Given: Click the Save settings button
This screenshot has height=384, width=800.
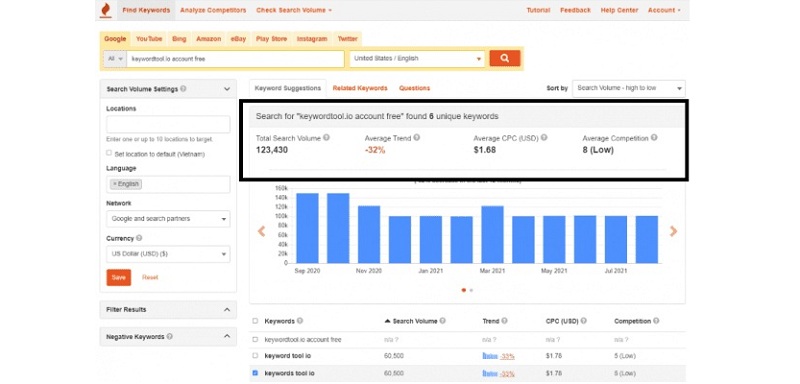Looking at the screenshot, I should click(x=118, y=277).
